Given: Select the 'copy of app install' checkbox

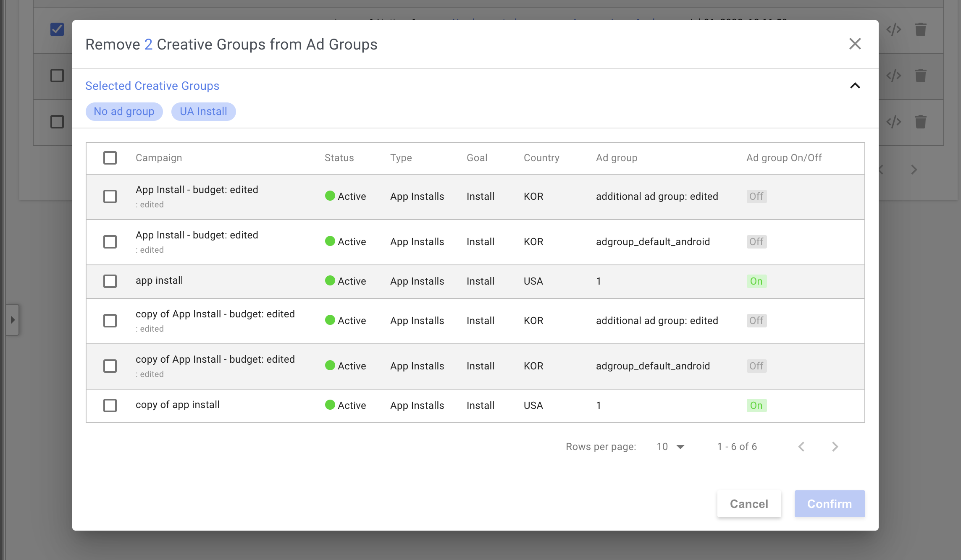Looking at the screenshot, I should [x=110, y=406].
